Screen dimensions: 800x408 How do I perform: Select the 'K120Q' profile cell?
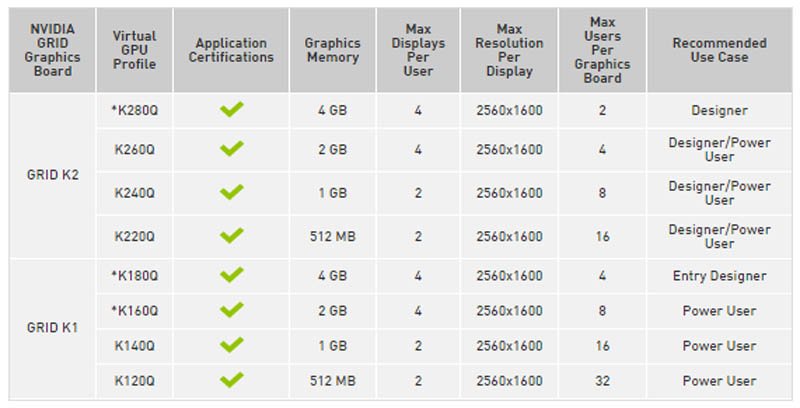[x=135, y=381]
